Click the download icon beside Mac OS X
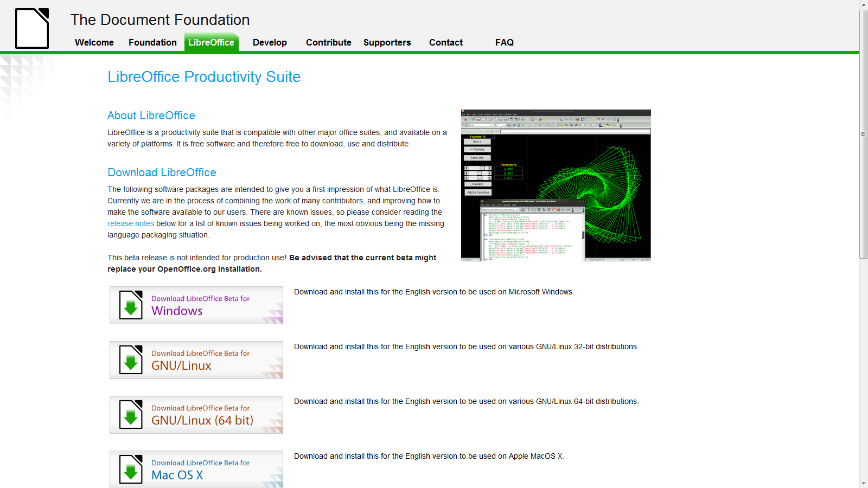868x488 pixels. 131,469
